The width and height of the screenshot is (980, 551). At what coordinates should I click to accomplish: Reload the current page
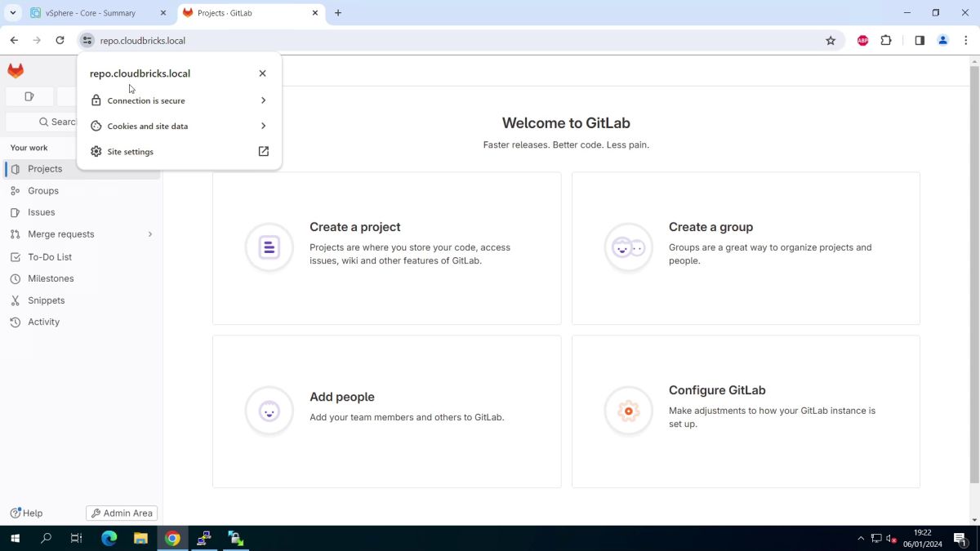coord(60,40)
